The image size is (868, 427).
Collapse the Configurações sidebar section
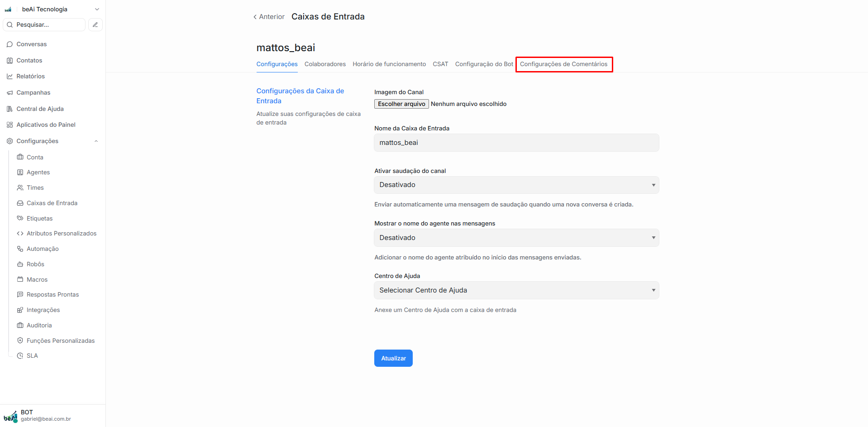pos(96,141)
